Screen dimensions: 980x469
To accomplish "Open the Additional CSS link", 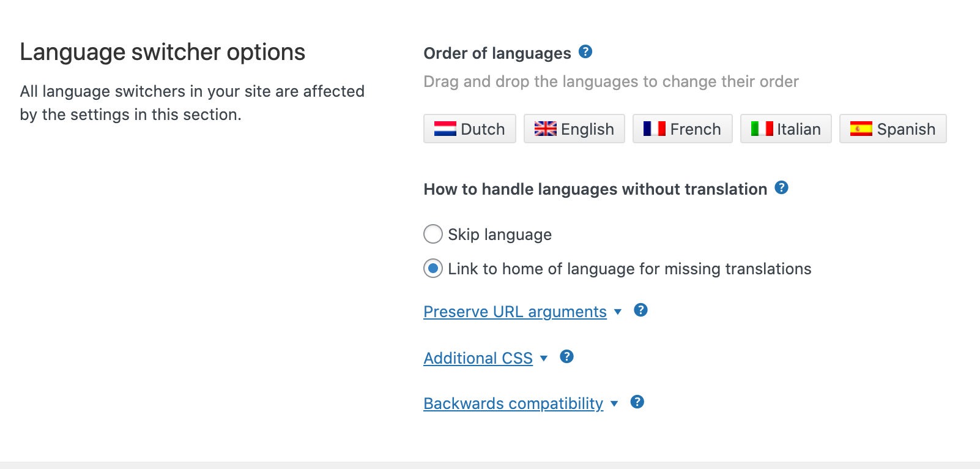I will [x=478, y=358].
